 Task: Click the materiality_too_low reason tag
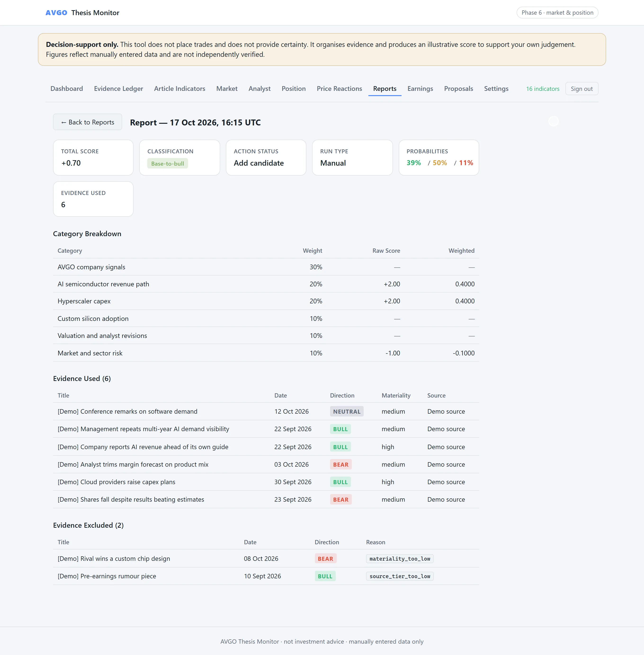(400, 559)
